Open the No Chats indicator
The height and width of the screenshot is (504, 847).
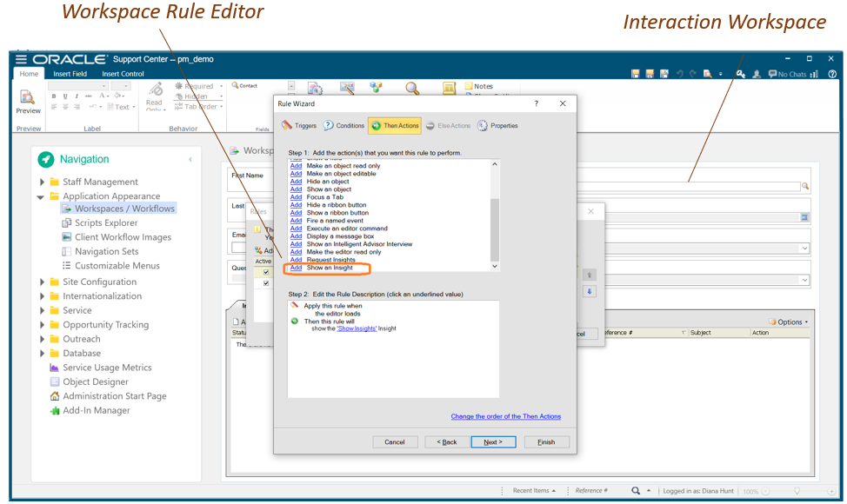788,75
